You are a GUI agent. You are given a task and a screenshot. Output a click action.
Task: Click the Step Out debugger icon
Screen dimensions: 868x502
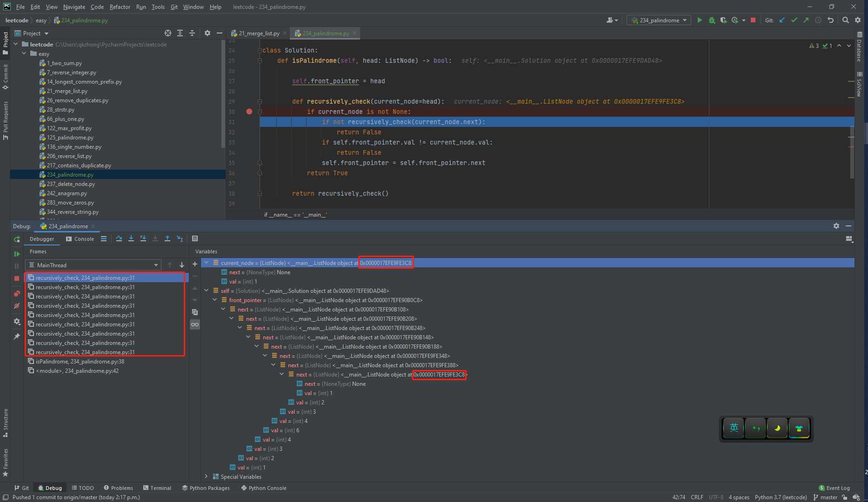click(x=167, y=238)
